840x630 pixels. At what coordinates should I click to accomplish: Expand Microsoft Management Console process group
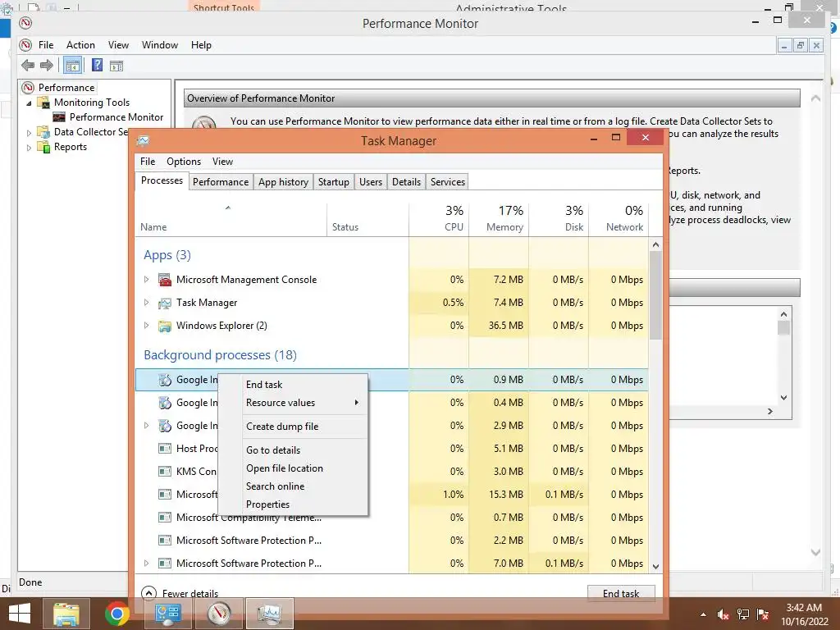click(146, 279)
